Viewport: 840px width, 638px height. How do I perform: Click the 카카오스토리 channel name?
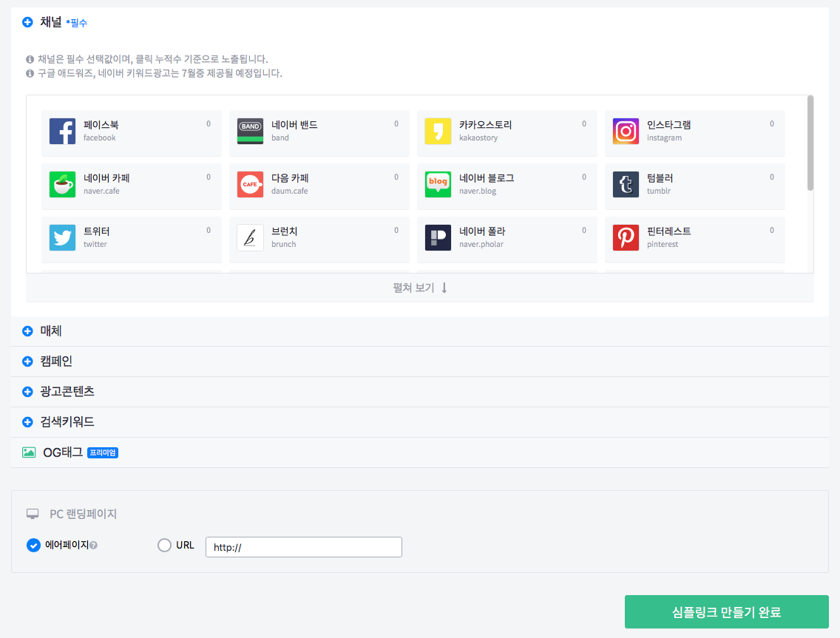pyautogui.click(x=485, y=125)
